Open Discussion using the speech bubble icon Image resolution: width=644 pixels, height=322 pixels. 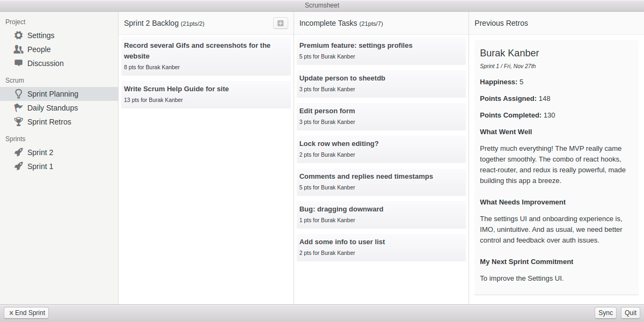tap(17, 63)
